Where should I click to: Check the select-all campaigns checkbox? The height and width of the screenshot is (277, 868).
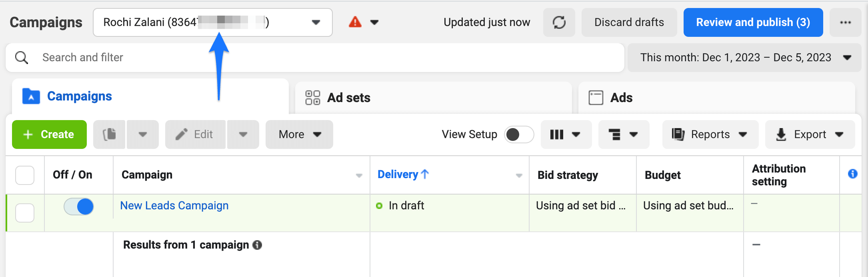pos(25,175)
